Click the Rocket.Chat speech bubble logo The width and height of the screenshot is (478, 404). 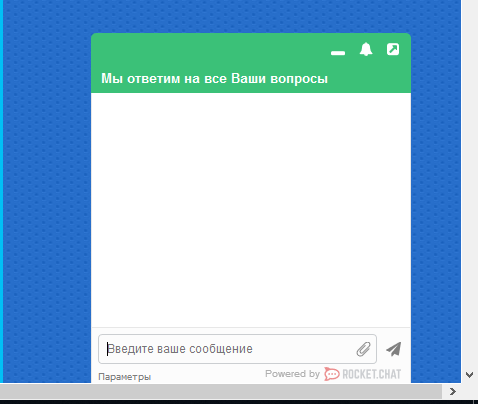[332, 374]
